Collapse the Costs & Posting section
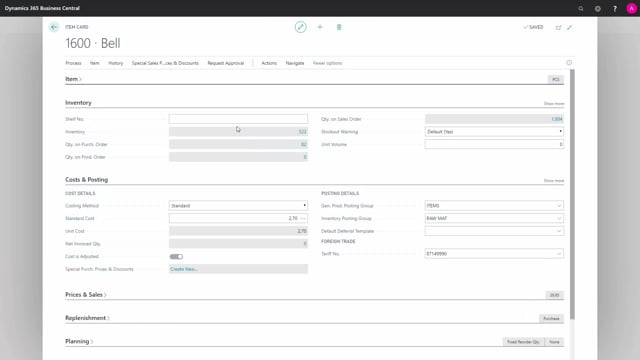The image size is (640, 360). pyautogui.click(x=87, y=180)
